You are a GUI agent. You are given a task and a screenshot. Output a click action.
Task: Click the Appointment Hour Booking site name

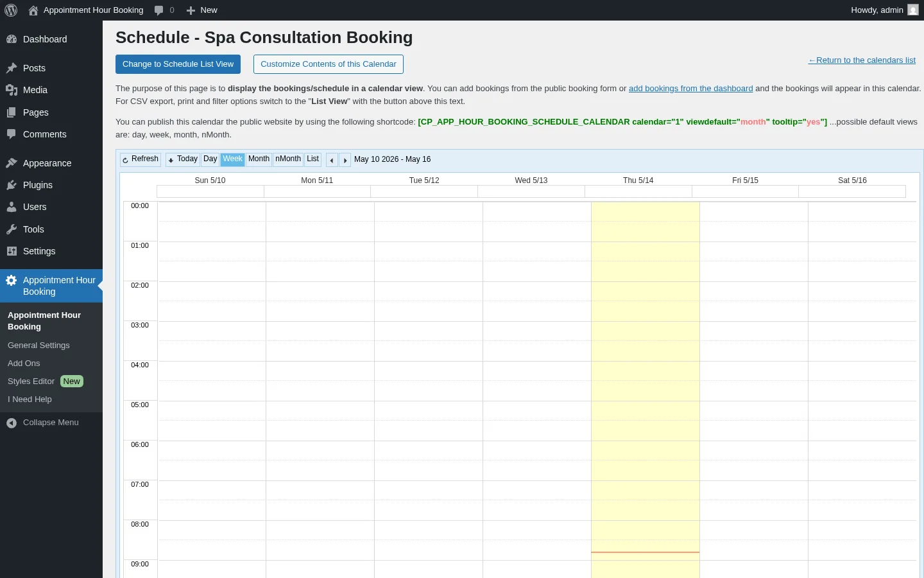(93, 10)
